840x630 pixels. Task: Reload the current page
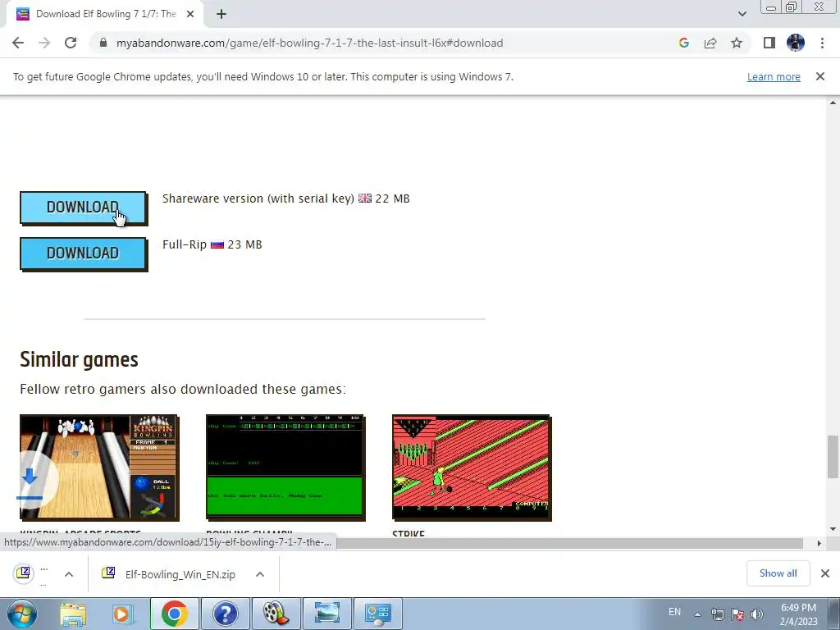[71, 43]
